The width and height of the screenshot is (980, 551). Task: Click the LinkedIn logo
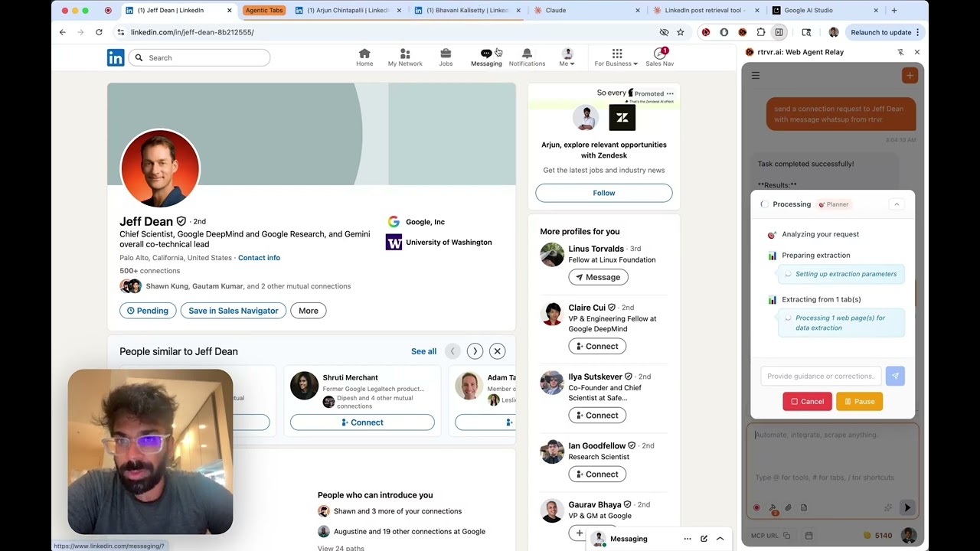click(x=116, y=57)
